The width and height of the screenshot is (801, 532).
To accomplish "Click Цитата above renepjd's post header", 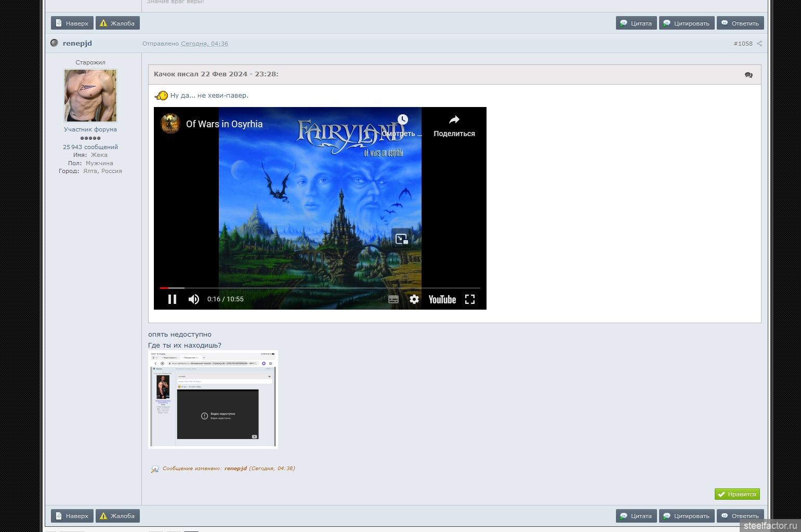I will click(636, 23).
